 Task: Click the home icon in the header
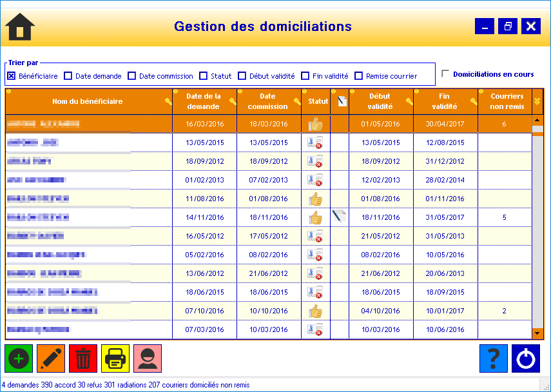pos(20,26)
